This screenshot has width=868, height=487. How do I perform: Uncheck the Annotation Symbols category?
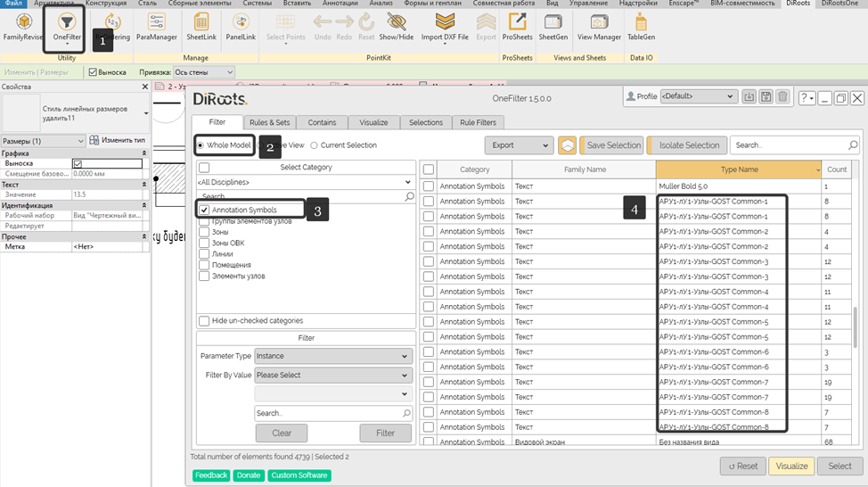[x=204, y=210]
